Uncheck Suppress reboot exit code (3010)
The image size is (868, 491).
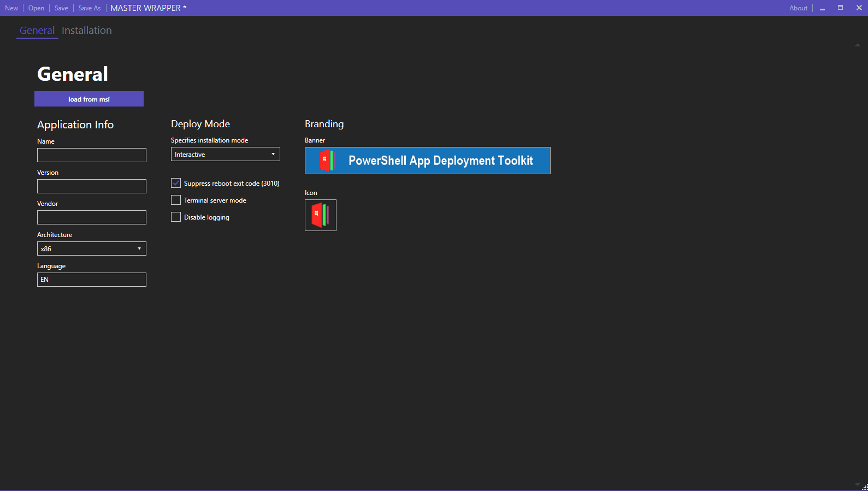pos(176,183)
